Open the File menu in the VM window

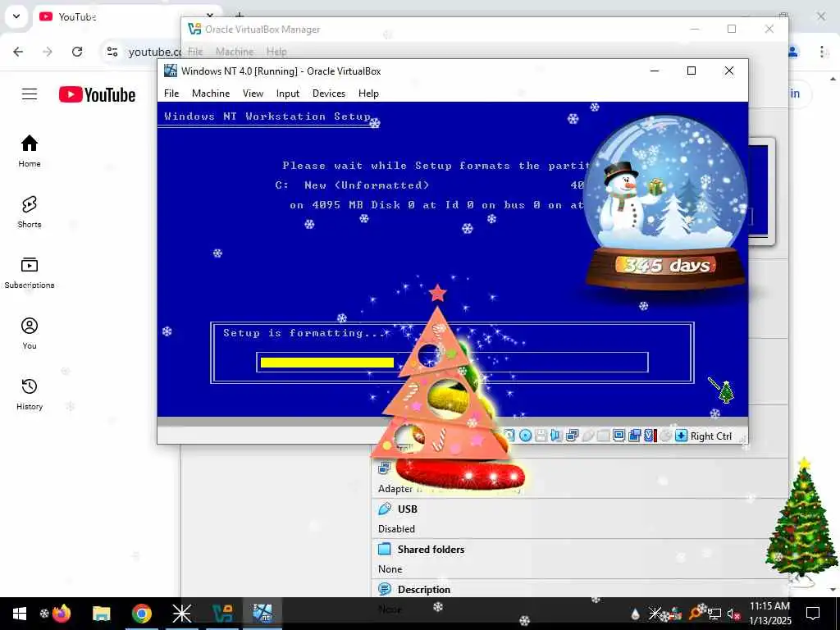[171, 94]
